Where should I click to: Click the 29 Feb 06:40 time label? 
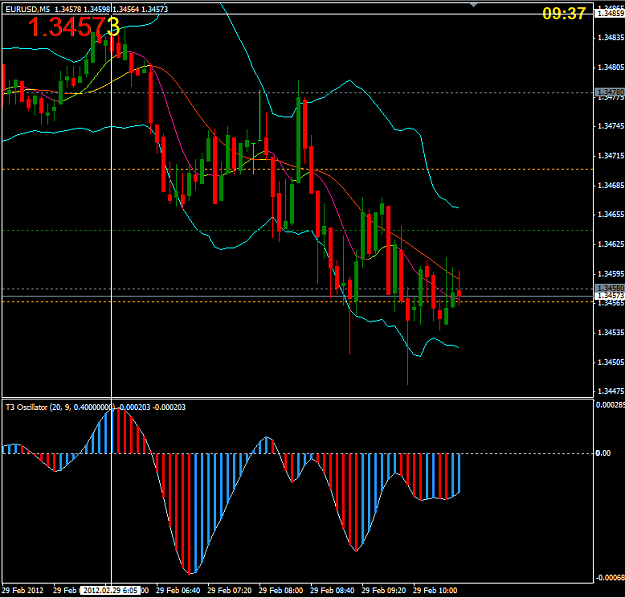point(178,590)
